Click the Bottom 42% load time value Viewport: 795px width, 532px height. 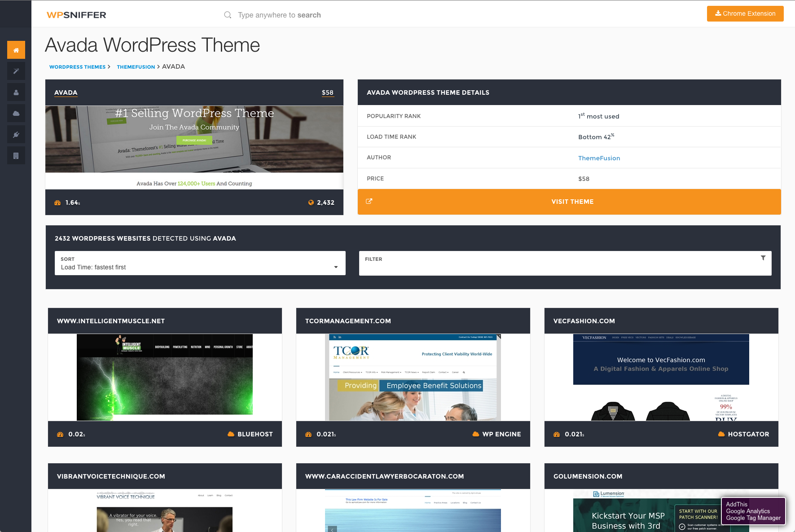(596, 136)
